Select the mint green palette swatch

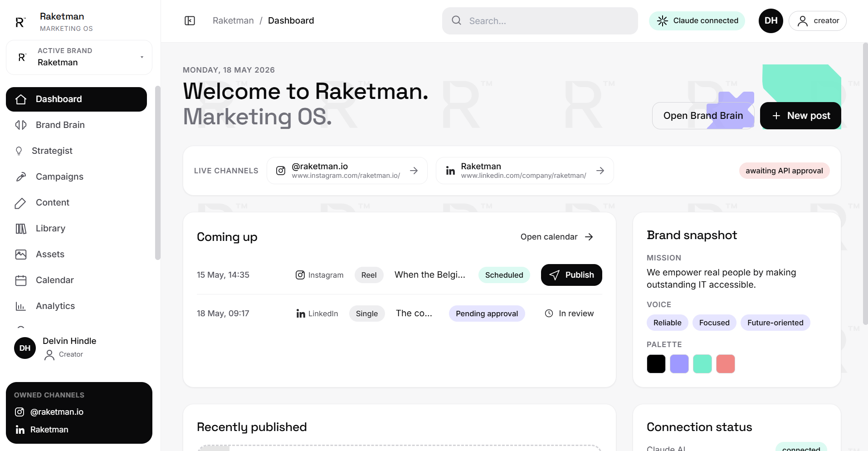coord(702,364)
